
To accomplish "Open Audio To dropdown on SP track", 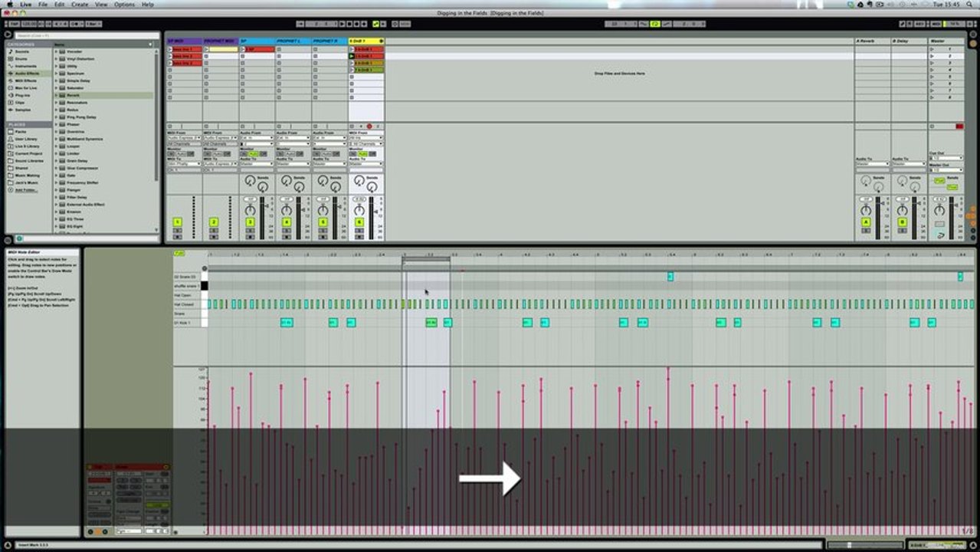I will coord(257,163).
